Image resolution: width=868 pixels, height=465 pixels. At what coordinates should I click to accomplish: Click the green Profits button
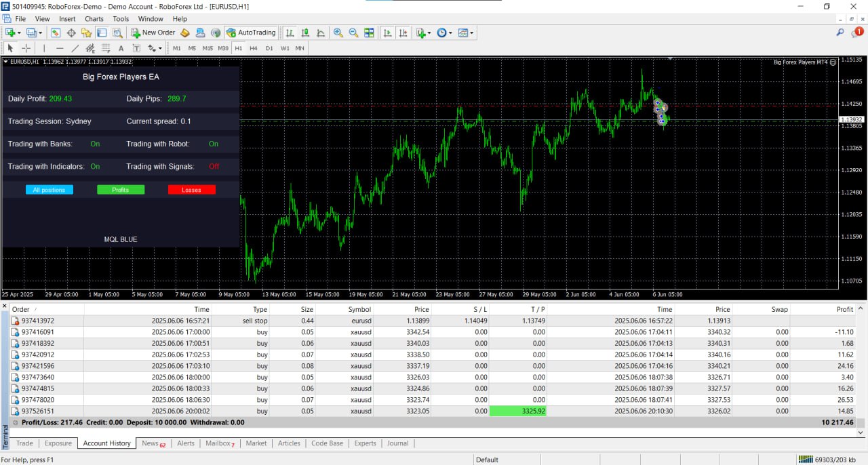click(x=121, y=190)
